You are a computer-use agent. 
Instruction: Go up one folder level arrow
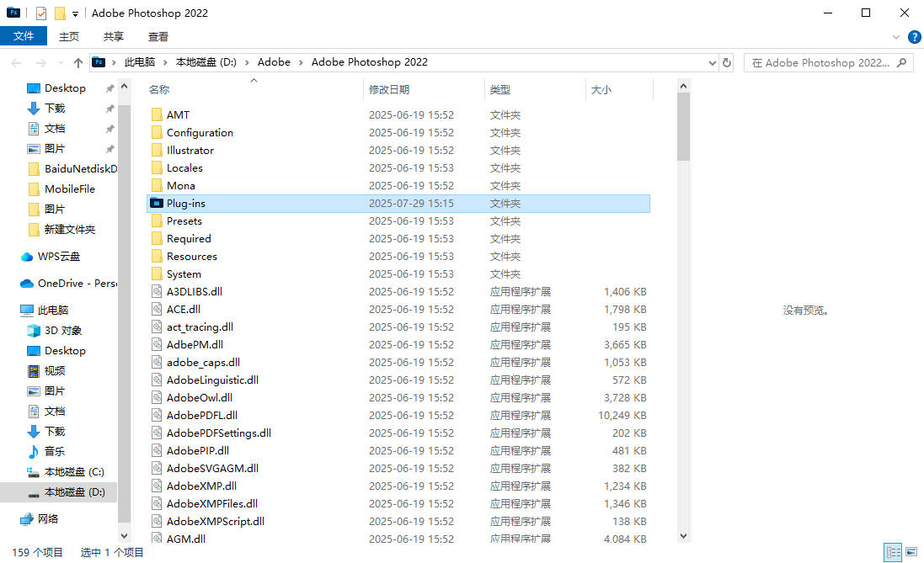[77, 63]
